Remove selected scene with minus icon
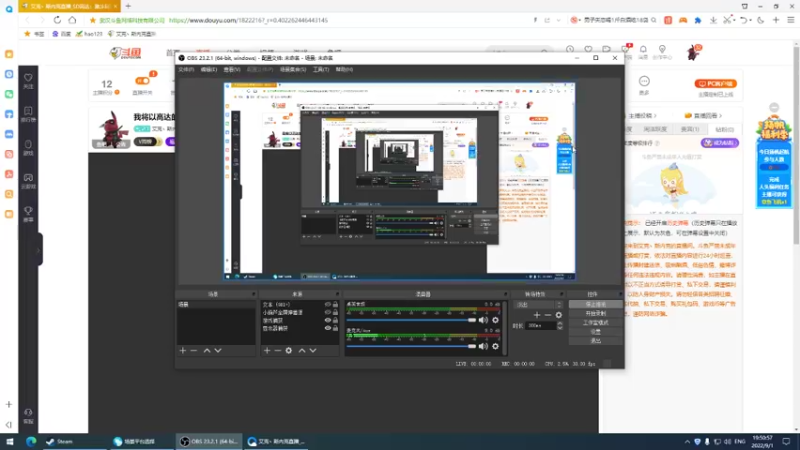The height and width of the screenshot is (450, 800). [194, 351]
